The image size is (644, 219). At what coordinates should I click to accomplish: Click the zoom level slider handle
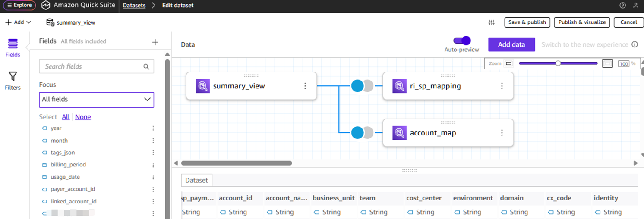(558, 63)
